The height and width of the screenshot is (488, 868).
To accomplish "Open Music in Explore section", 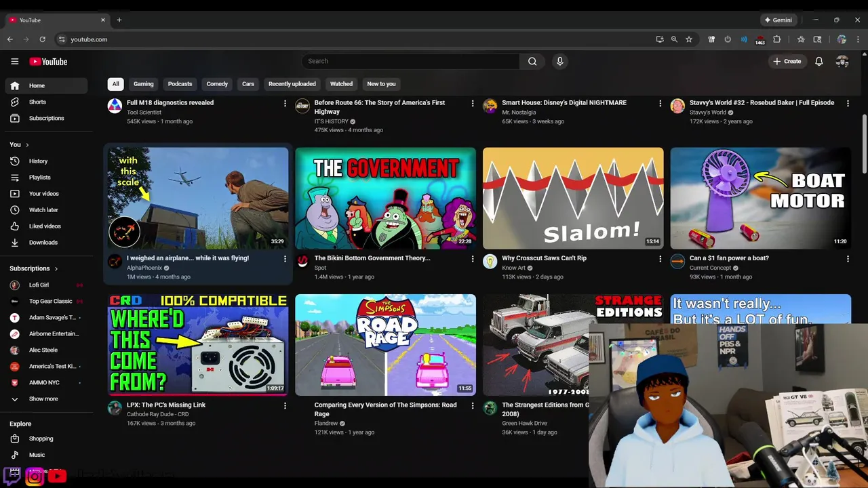I will [46, 455].
